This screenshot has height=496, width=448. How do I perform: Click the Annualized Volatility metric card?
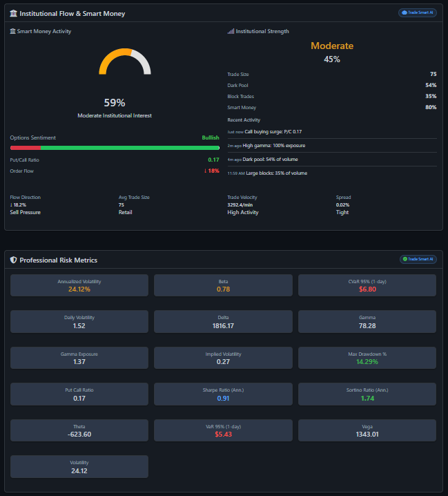[x=79, y=285]
